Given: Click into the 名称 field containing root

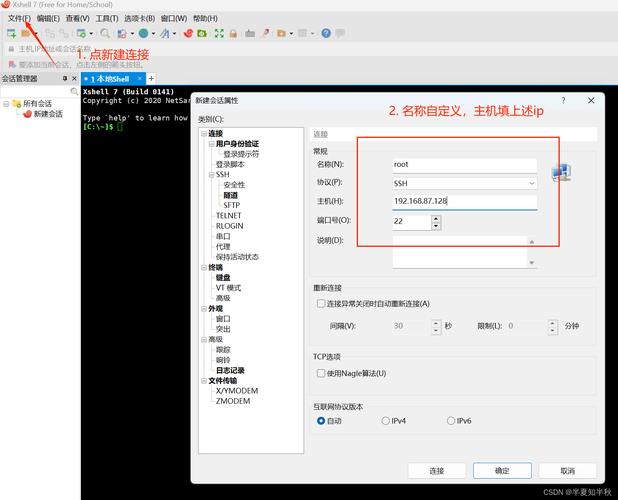Looking at the screenshot, I should tap(465, 165).
